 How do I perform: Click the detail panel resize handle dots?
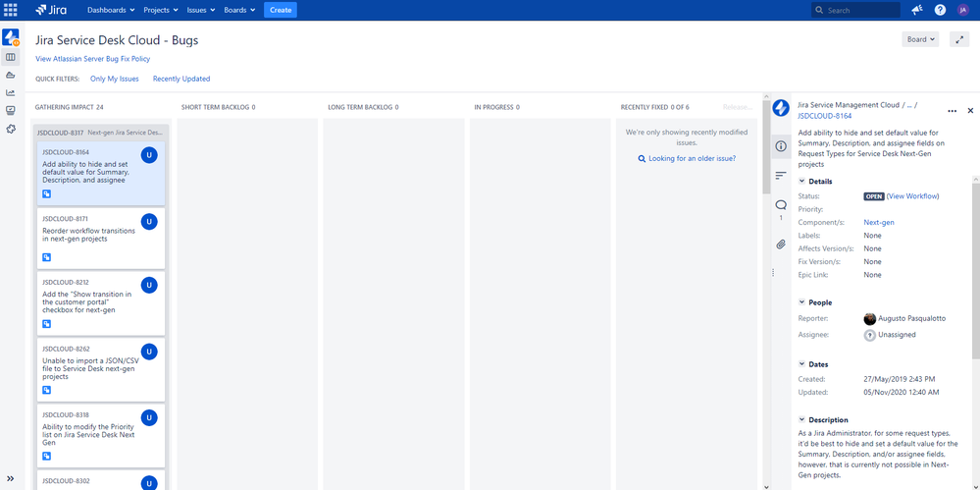(773, 273)
